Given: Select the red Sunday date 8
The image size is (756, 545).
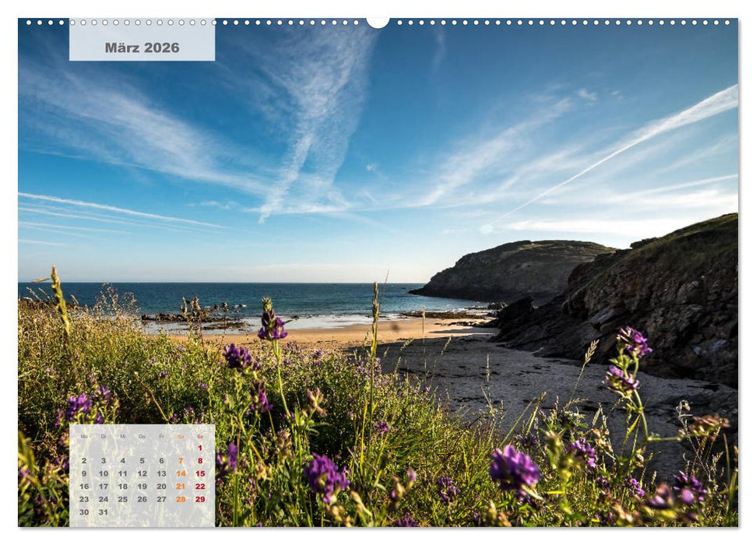Looking at the screenshot, I should [200, 460].
